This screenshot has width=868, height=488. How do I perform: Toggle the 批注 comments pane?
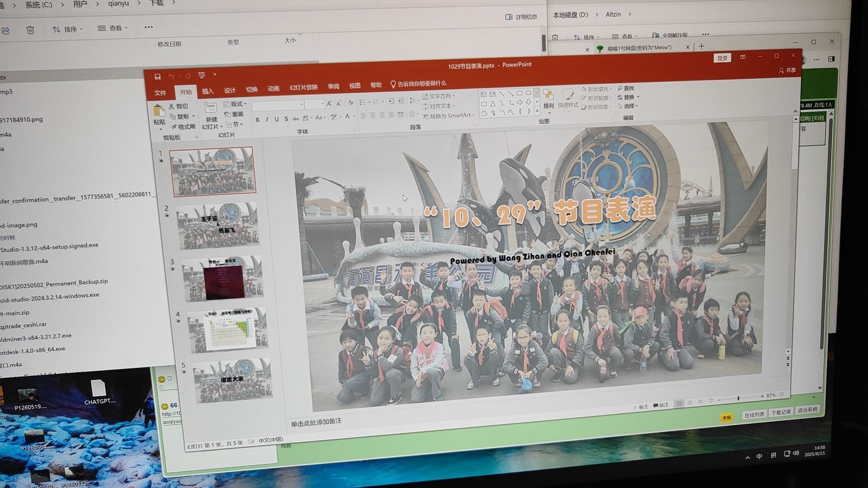tap(661, 405)
